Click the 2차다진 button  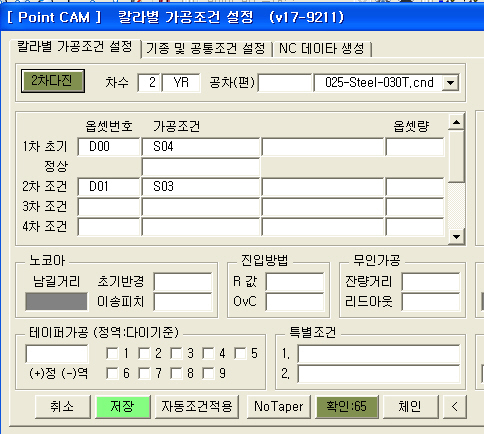(x=53, y=81)
